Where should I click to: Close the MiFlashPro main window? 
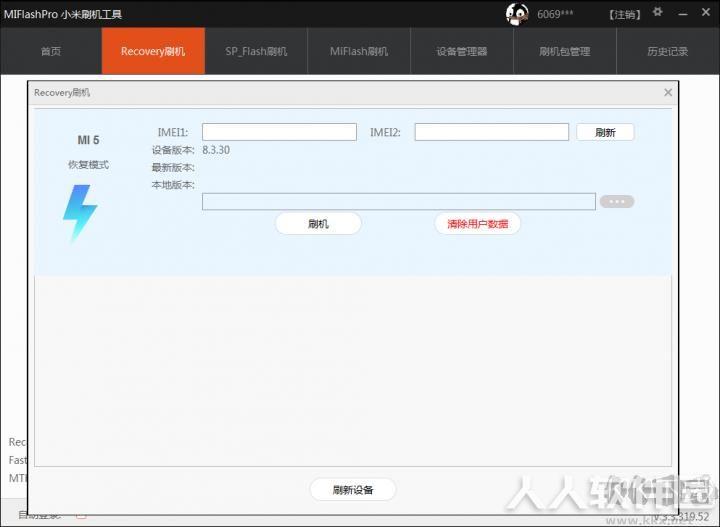(x=706, y=12)
